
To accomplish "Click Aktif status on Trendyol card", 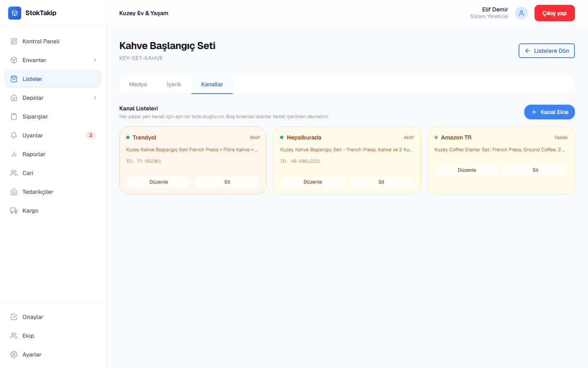I will pos(255,137).
